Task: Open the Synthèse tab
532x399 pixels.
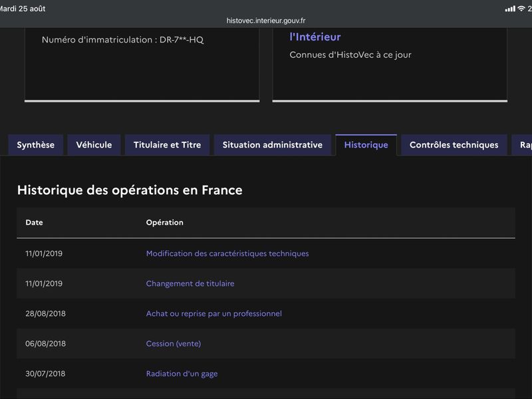Action: tap(36, 145)
